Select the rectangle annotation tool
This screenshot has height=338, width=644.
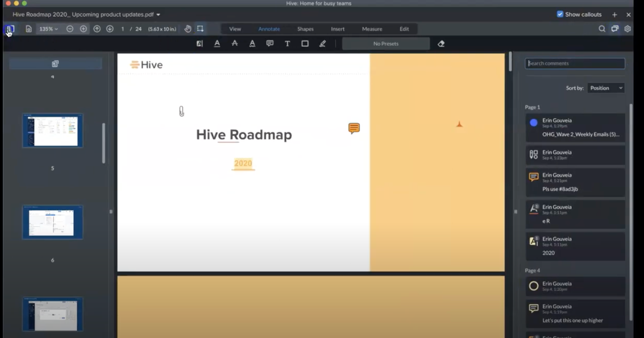pos(305,43)
